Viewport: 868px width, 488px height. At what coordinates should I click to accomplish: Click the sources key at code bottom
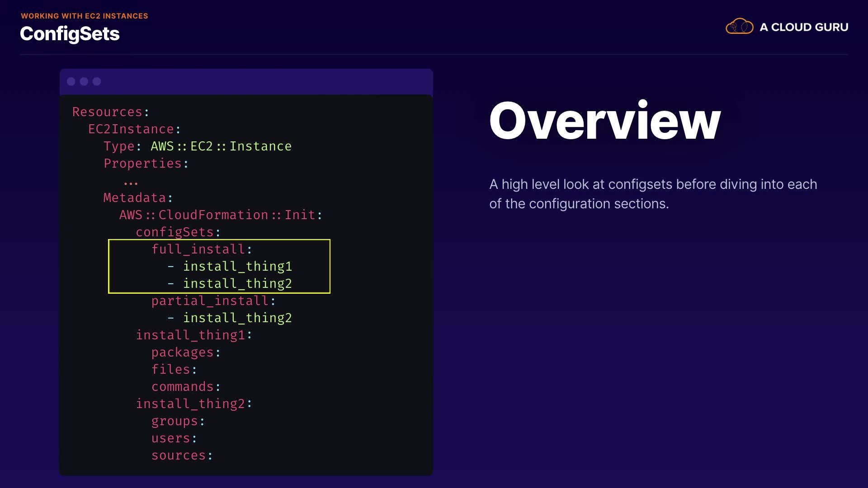tap(179, 455)
